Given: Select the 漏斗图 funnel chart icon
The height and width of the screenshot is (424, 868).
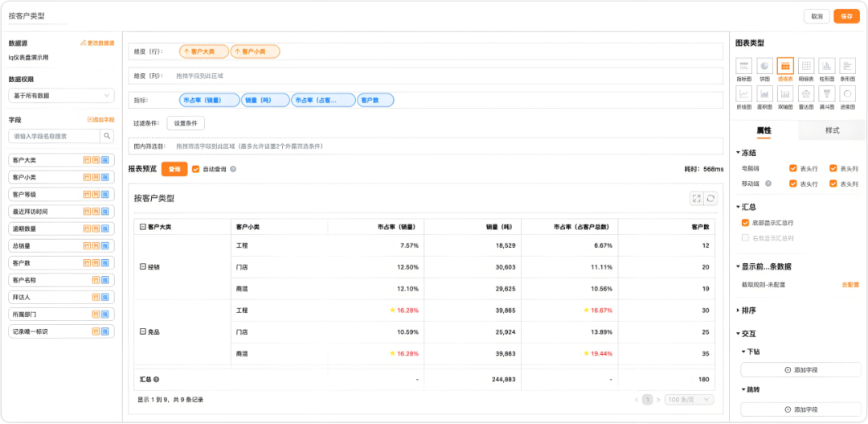Looking at the screenshot, I should 827,93.
